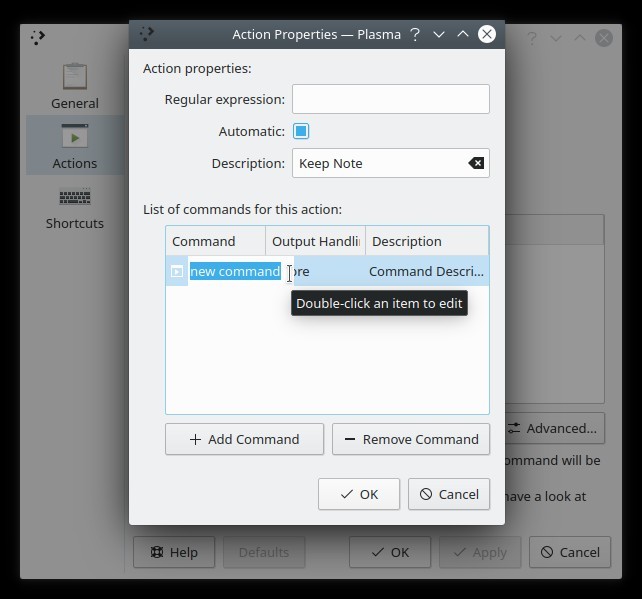Viewport: 642px width, 599px height.
Task: Edit the Keep Note description field
Action: click(x=391, y=163)
